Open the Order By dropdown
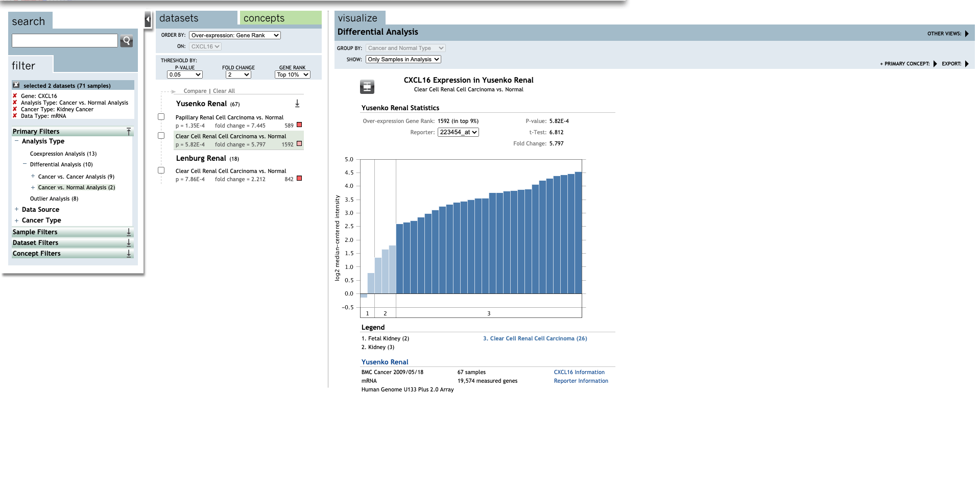The height and width of the screenshot is (493, 980). click(235, 35)
